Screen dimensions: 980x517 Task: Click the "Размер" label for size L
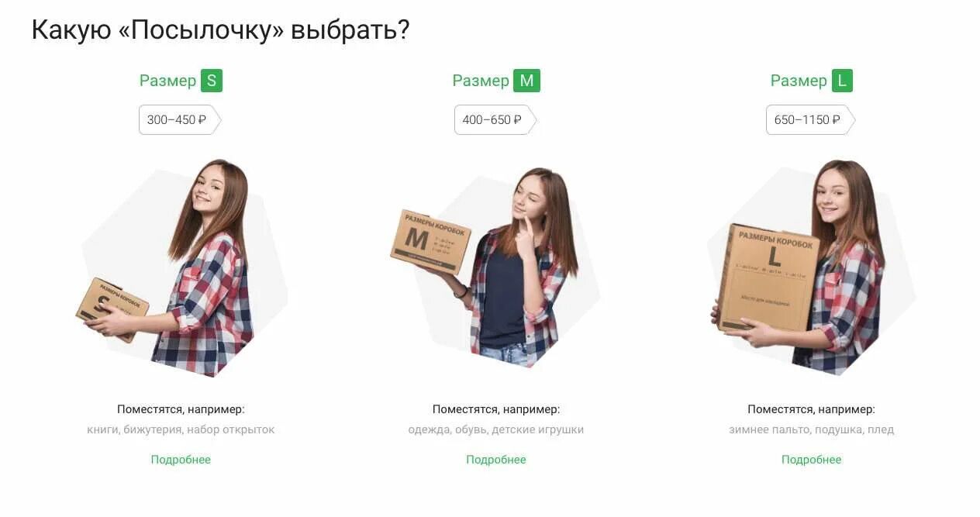click(x=799, y=81)
